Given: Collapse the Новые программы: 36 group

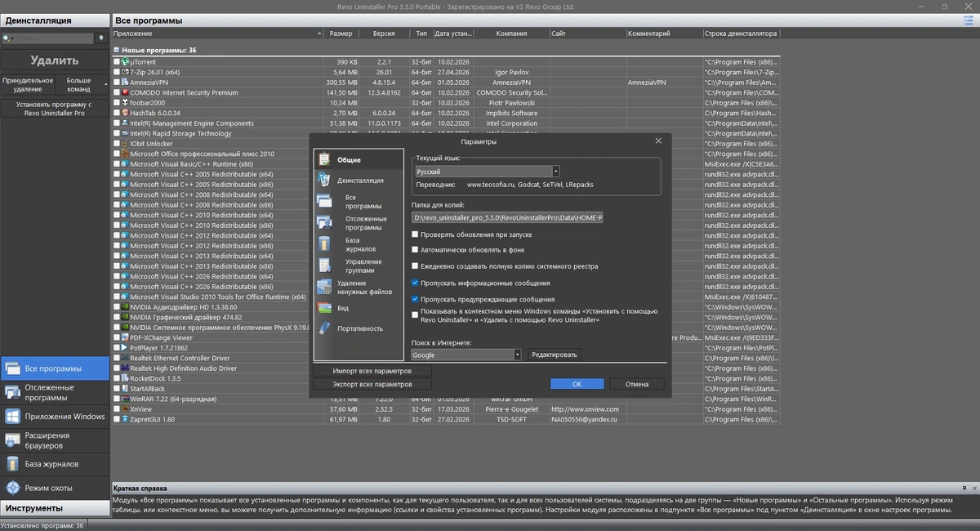Looking at the screenshot, I should (x=116, y=51).
